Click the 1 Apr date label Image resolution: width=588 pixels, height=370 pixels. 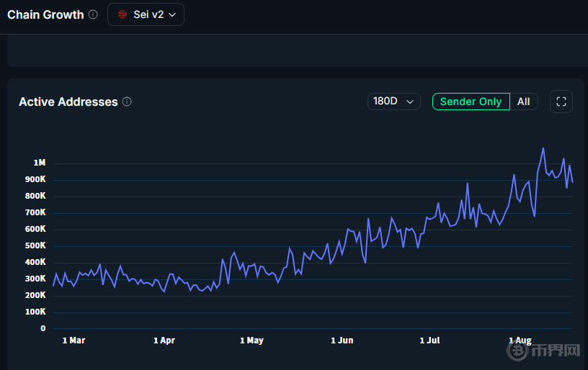(x=164, y=340)
